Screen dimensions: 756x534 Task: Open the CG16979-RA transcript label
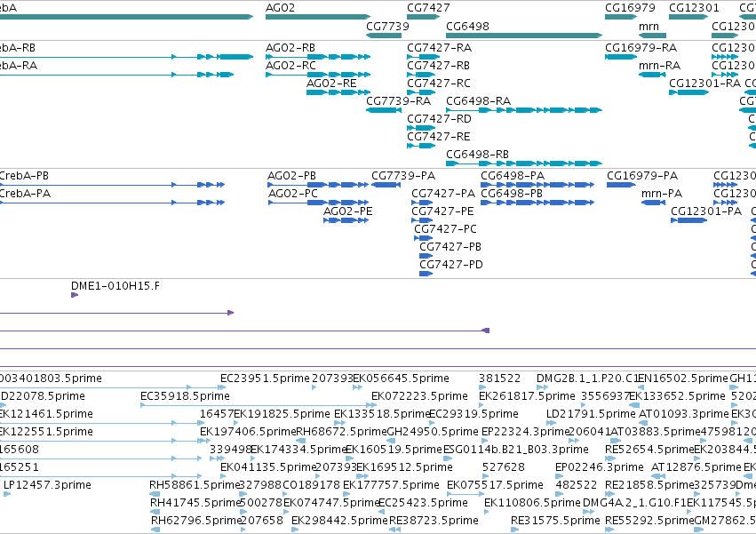[x=641, y=48]
